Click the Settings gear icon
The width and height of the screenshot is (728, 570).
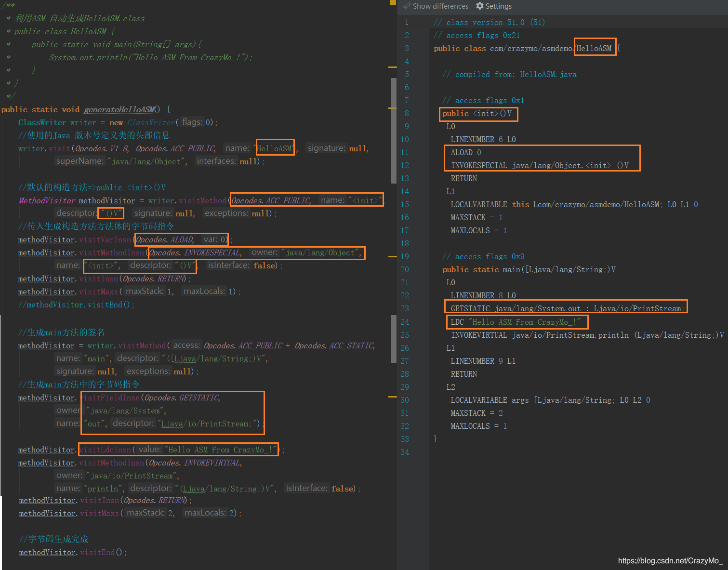[x=479, y=6]
